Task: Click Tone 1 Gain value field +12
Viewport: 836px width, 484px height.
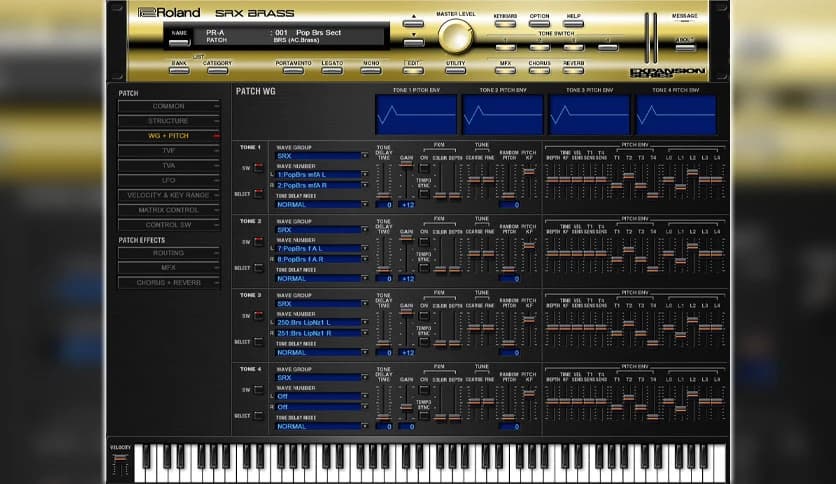Action: tap(407, 205)
